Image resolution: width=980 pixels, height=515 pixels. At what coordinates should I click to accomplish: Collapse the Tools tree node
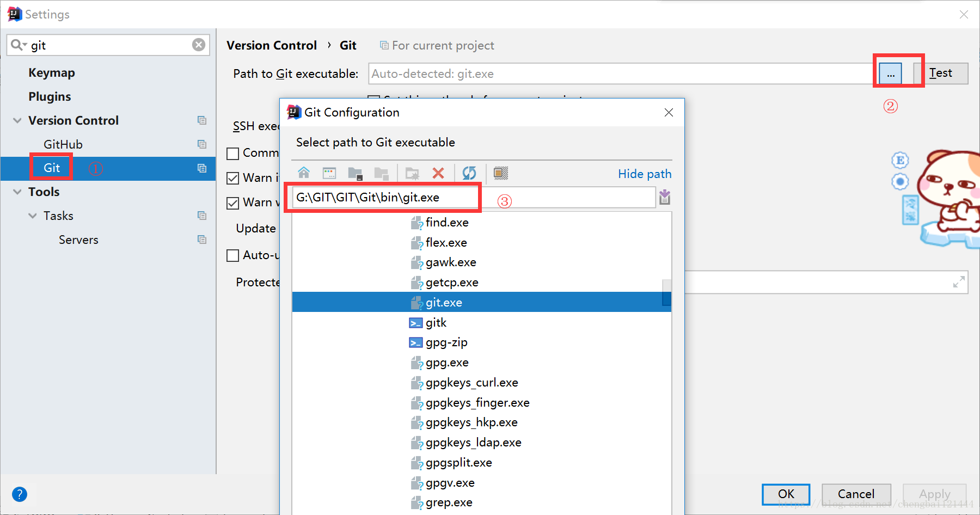[17, 192]
